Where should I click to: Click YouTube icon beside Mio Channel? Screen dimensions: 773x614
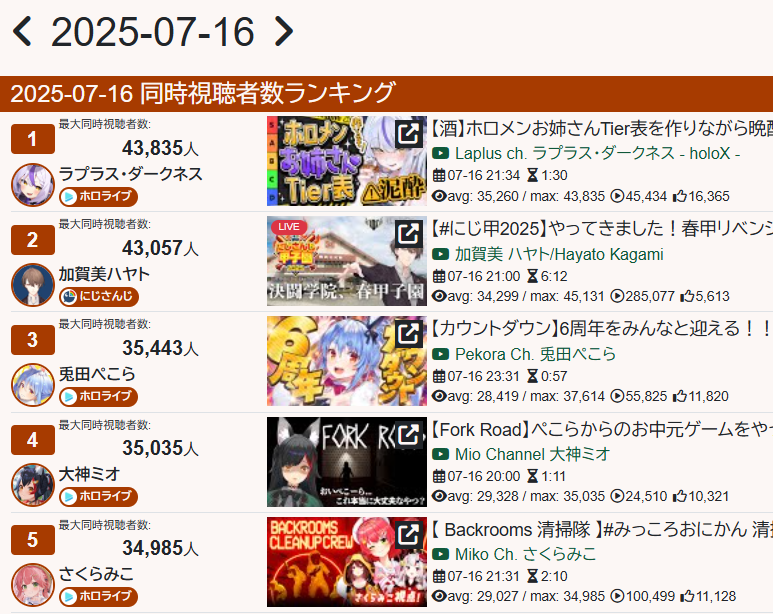(440, 454)
